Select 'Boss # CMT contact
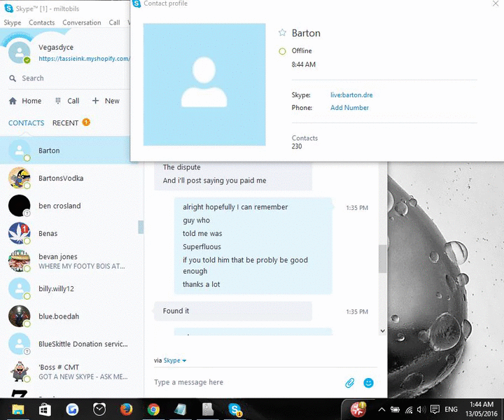The image size is (504, 420). (x=69, y=372)
